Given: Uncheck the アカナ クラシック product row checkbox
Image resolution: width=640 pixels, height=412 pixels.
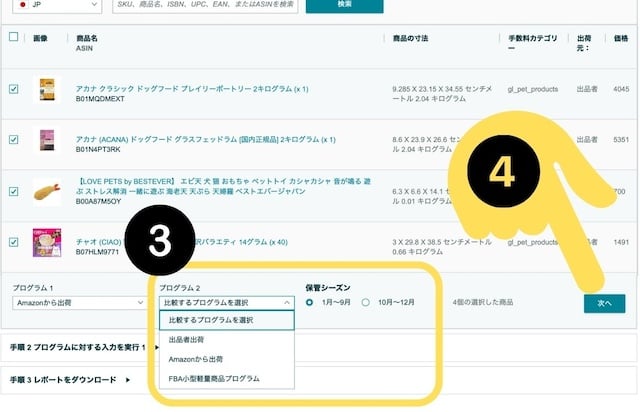Looking at the screenshot, I should 13,89.
